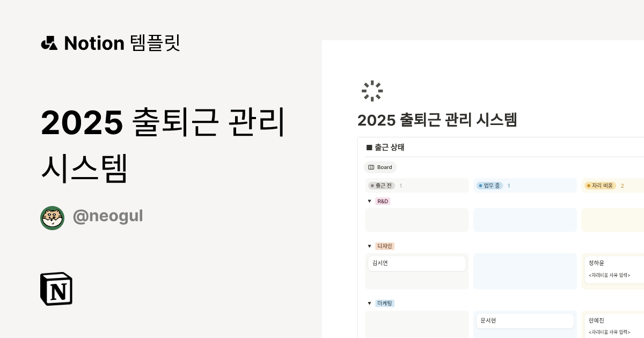Image resolution: width=644 pixels, height=338 pixels.
Task: Open the @neogul creator profile link
Action: click(x=107, y=216)
